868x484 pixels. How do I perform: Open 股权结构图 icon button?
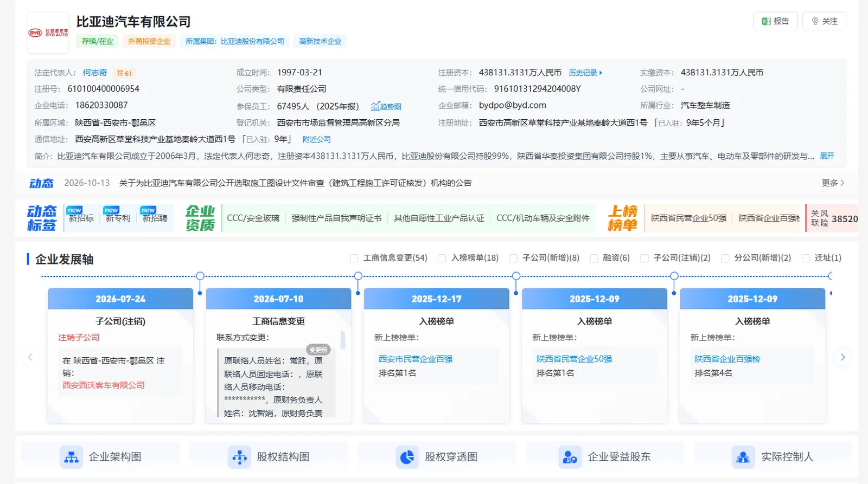tap(269, 457)
